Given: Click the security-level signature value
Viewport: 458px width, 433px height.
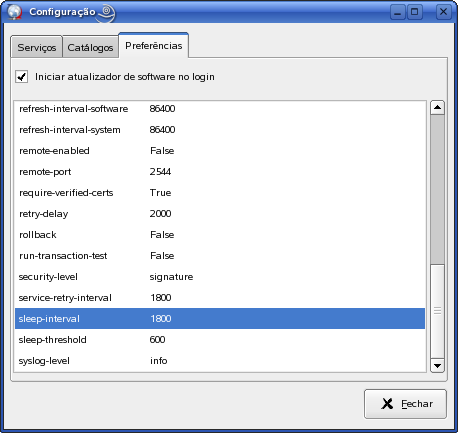Looking at the screenshot, I should pyautogui.click(x=171, y=277).
